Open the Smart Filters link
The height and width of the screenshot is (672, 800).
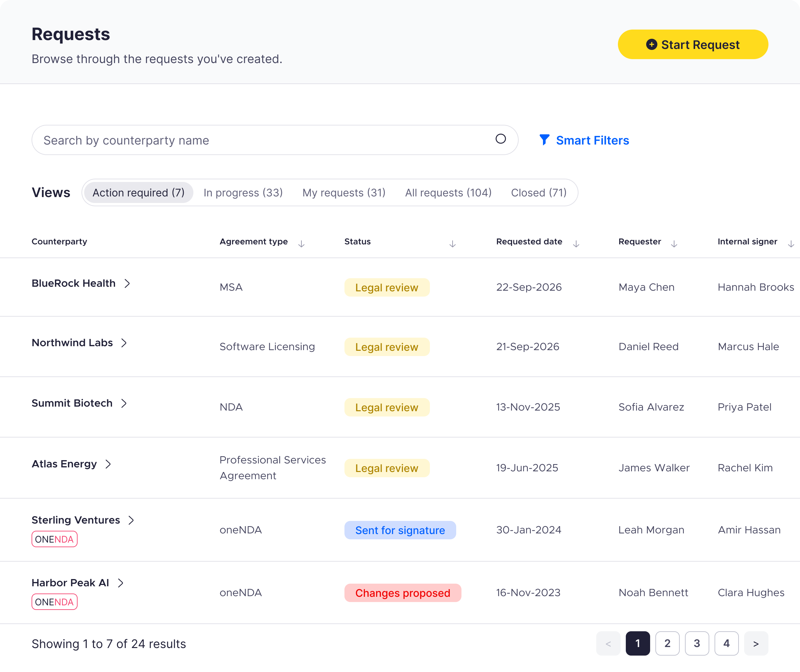[584, 140]
